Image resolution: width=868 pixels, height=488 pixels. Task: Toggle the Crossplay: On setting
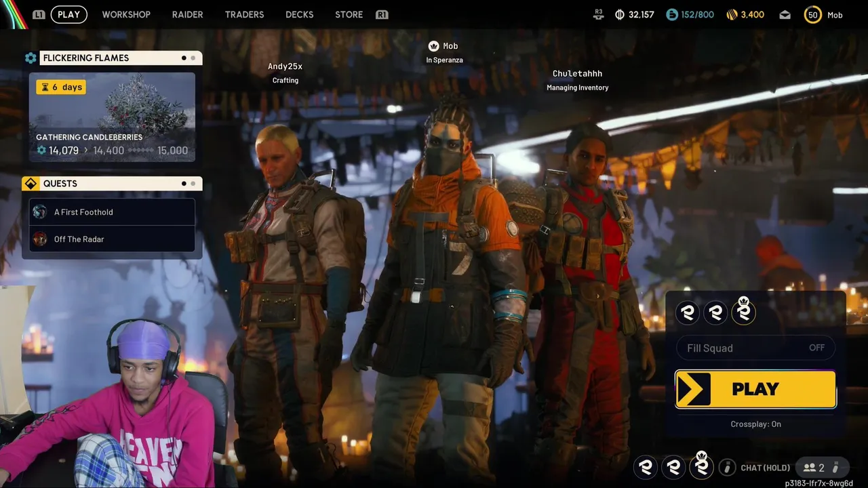[755, 424]
